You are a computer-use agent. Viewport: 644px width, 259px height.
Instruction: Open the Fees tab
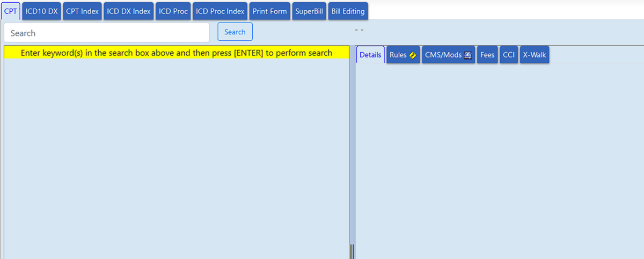[x=487, y=55]
